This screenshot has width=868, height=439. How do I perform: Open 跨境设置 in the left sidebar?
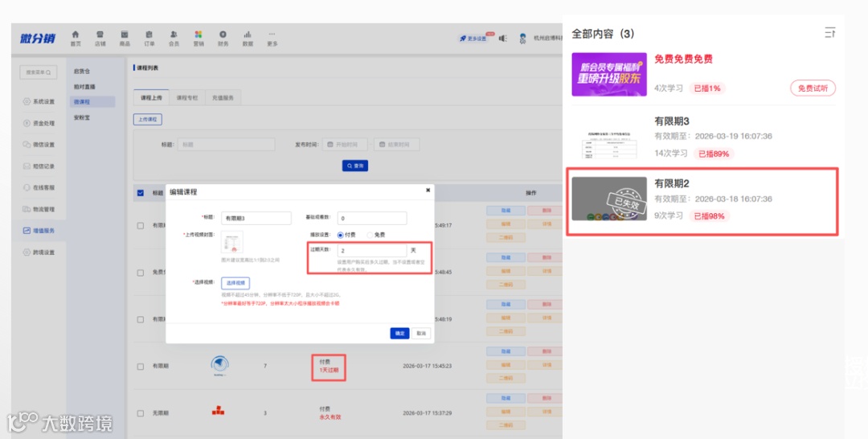39,252
